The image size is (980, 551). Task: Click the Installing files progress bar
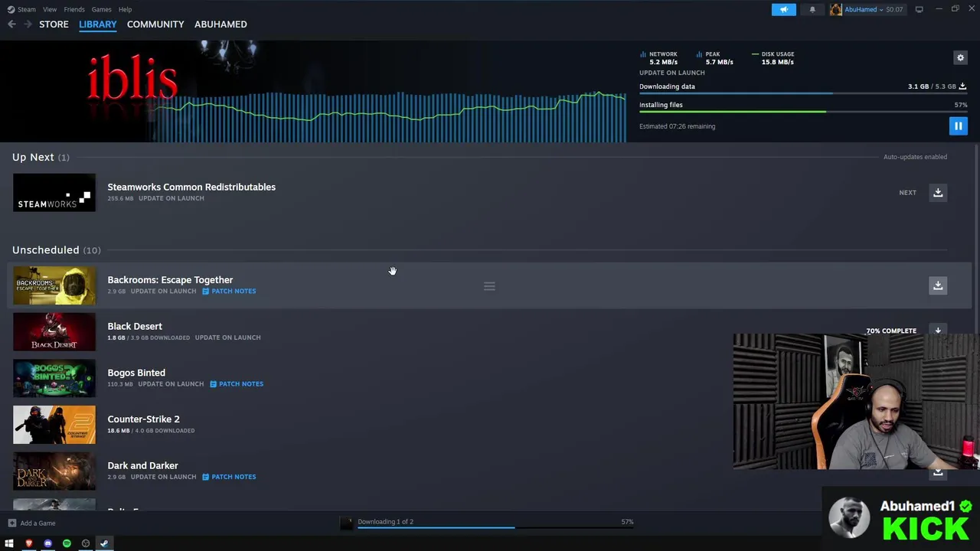click(x=803, y=112)
